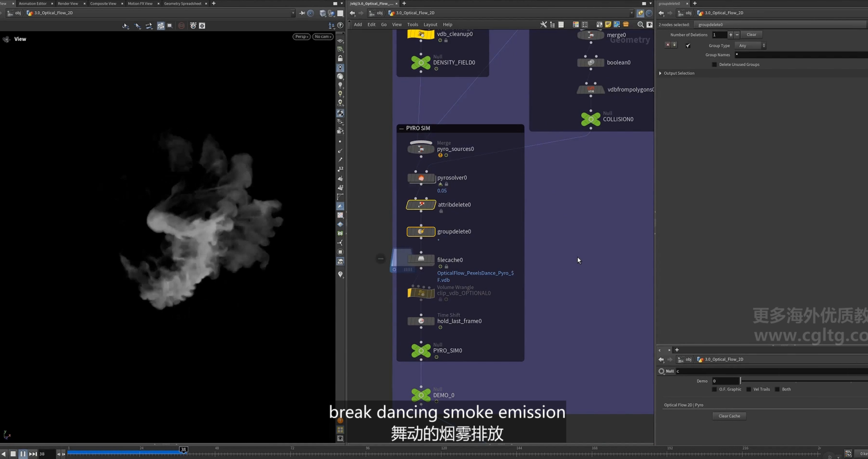Click the vdbfrompolygons node icon
This screenshot has width=868, height=459.
point(591,90)
